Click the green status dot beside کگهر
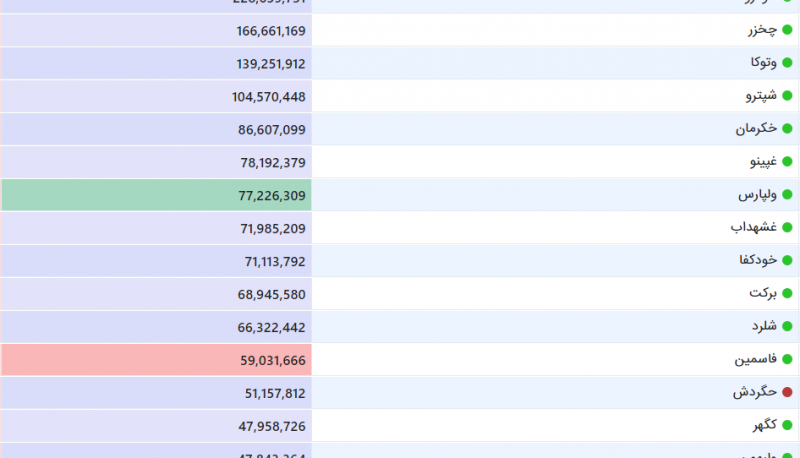This screenshot has width=800, height=458. click(787, 425)
